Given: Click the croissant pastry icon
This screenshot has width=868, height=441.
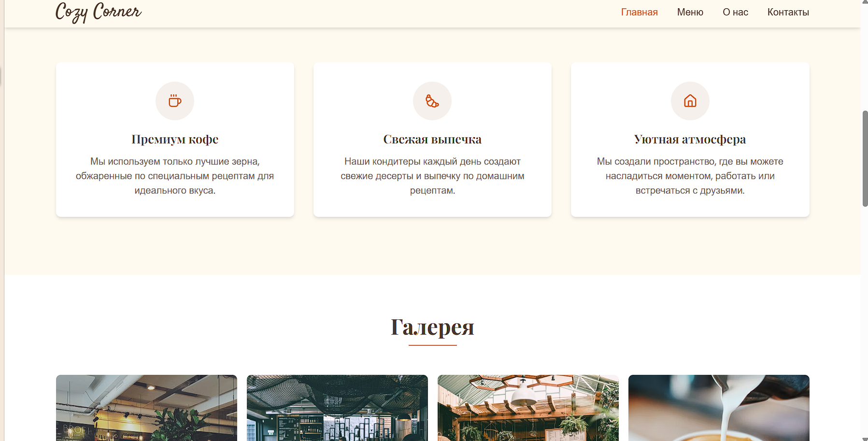Looking at the screenshot, I should (x=432, y=101).
